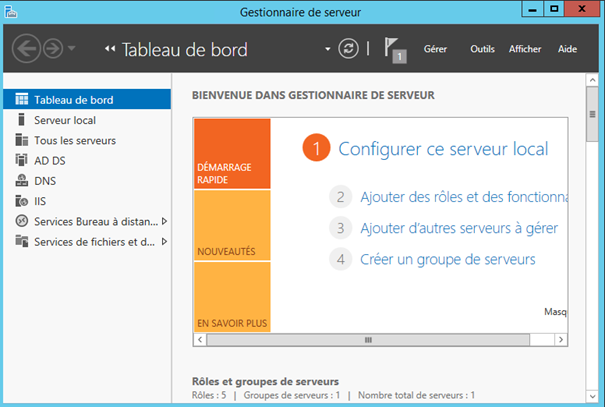Click the AD DS role icon
605x407 pixels.
[22, 160]
